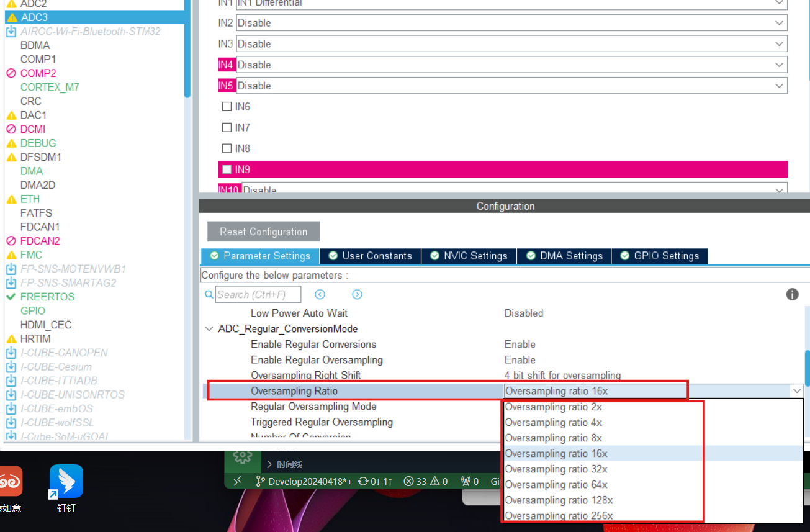Viewport: 810px width, 532px height.
Task: Click the previous search result arrow
Action: [x=320, y=294]
